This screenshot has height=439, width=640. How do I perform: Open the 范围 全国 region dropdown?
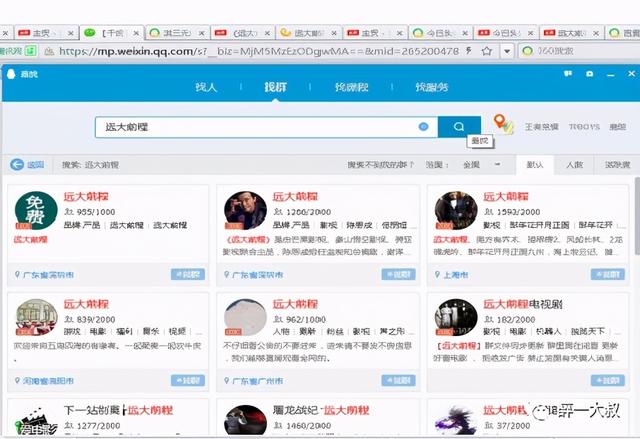pyautogui.click(x=481, y=165)
